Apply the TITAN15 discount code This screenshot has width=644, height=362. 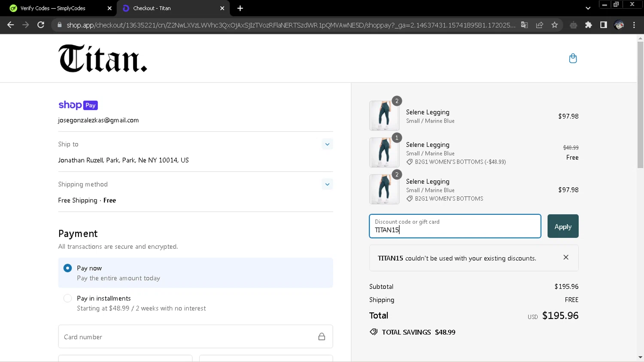562,226
